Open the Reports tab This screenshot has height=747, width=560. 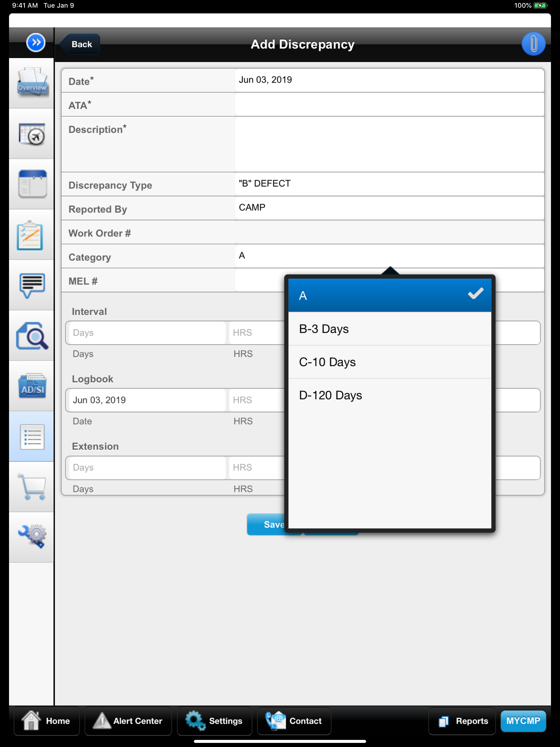point(462,721)
